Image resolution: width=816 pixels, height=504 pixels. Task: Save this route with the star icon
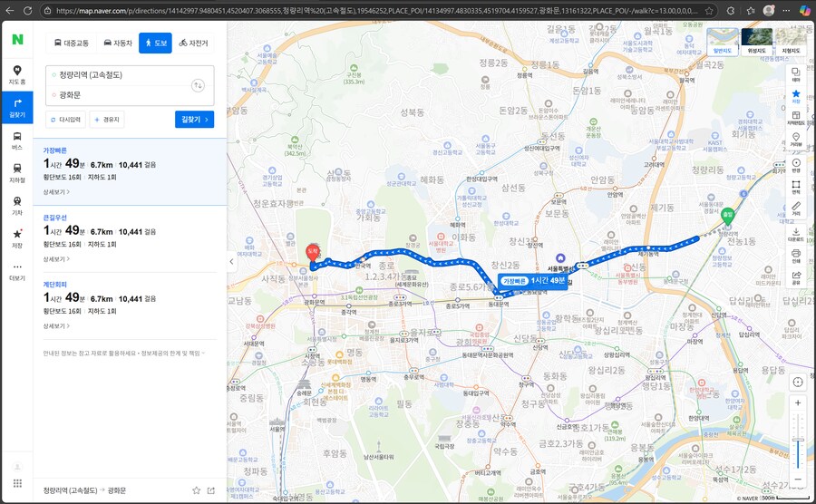pos(196,490)
